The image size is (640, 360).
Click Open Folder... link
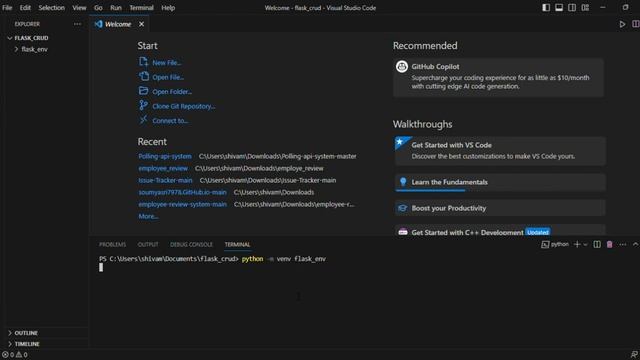[172, 92]
